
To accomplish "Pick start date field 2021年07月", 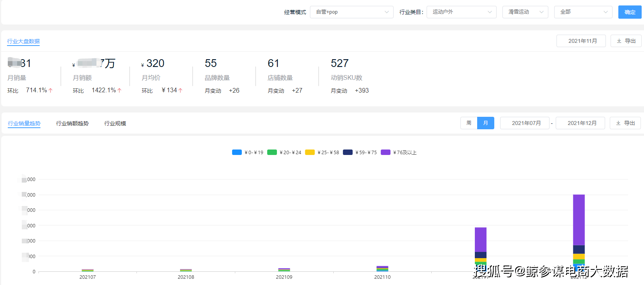I will pos(525,123).
